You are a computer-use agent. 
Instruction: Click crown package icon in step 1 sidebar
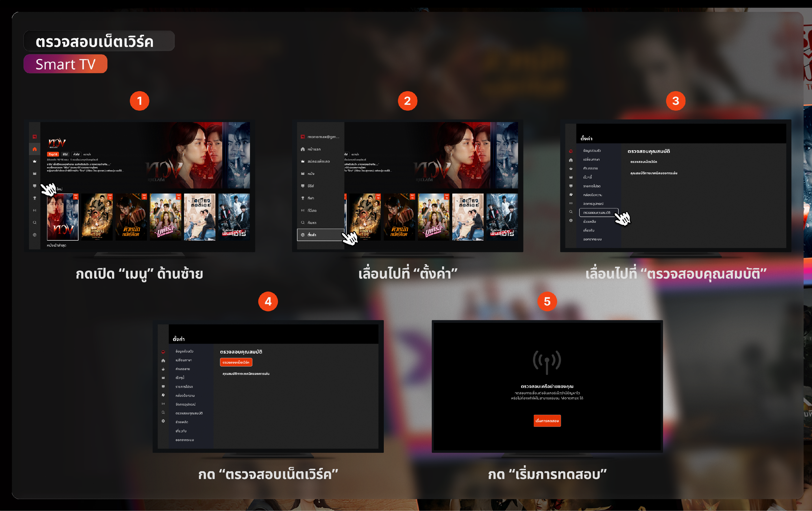(x=34, y=161)
